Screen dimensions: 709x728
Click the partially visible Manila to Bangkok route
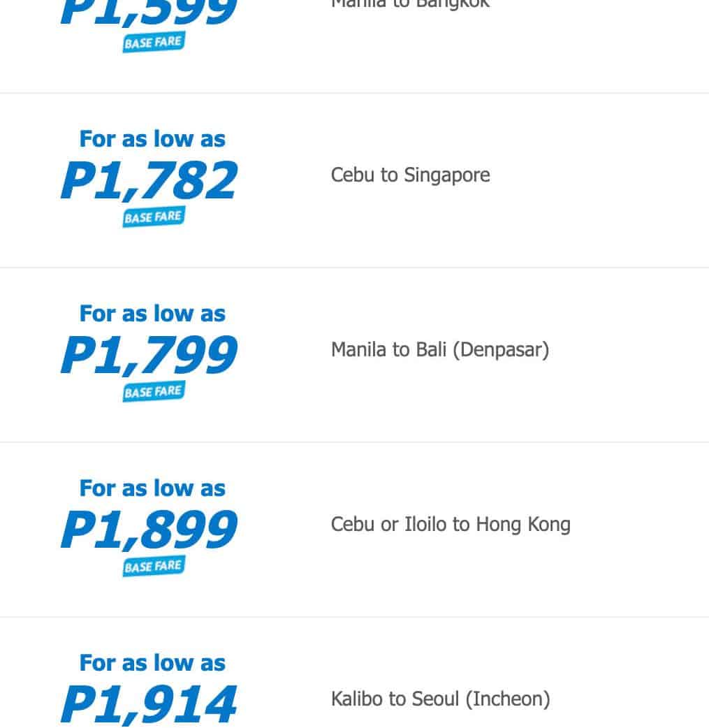tap(410, 4)
